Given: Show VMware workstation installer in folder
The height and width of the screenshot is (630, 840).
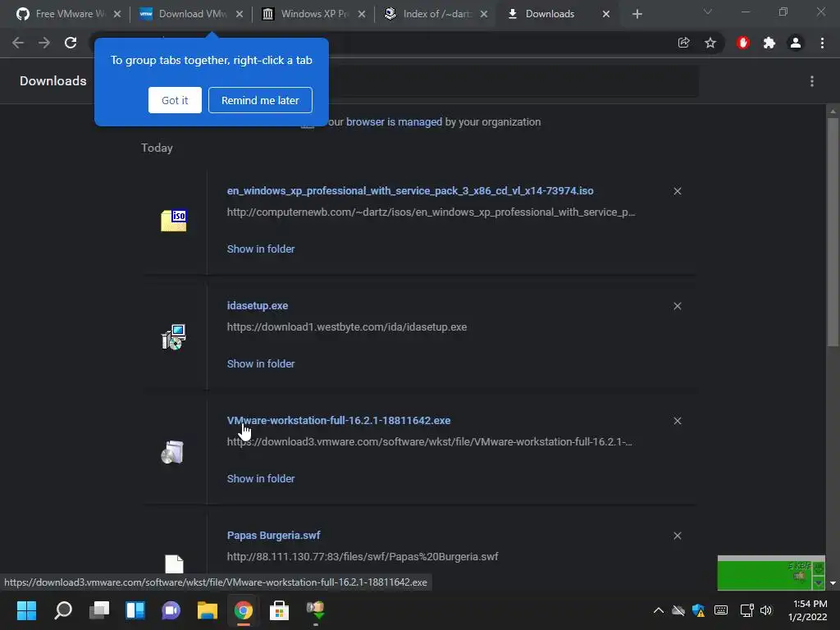Looking at the screenshot, I should point(261,479).
